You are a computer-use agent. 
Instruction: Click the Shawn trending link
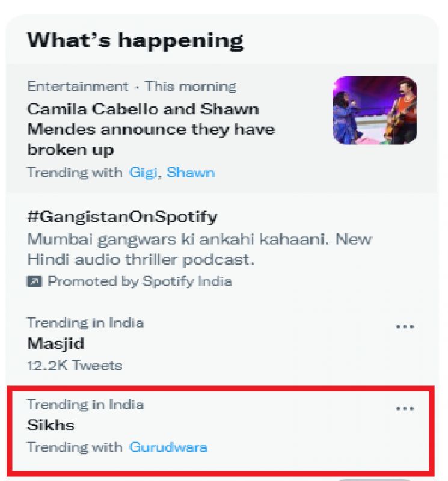[x=191, y=173]
